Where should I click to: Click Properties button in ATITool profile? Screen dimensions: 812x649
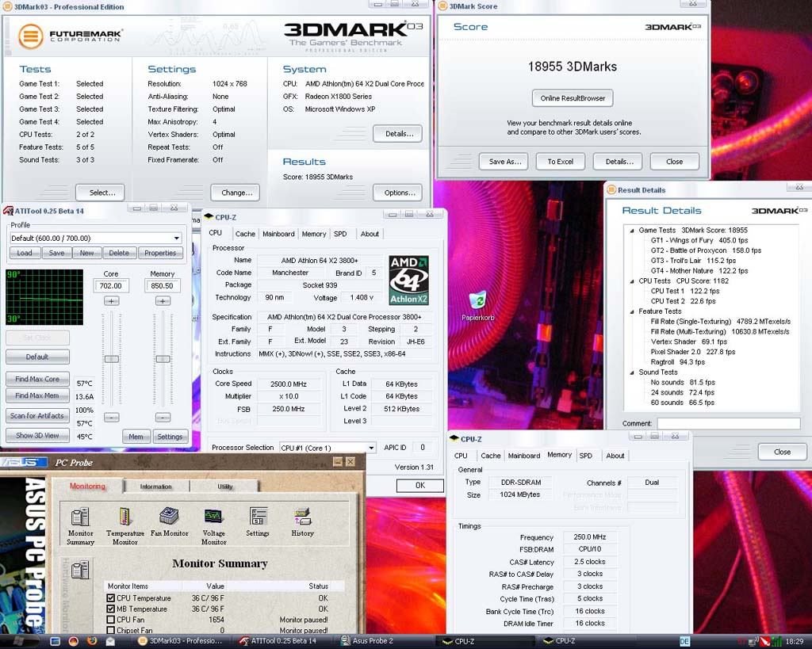tap(160, 253)
